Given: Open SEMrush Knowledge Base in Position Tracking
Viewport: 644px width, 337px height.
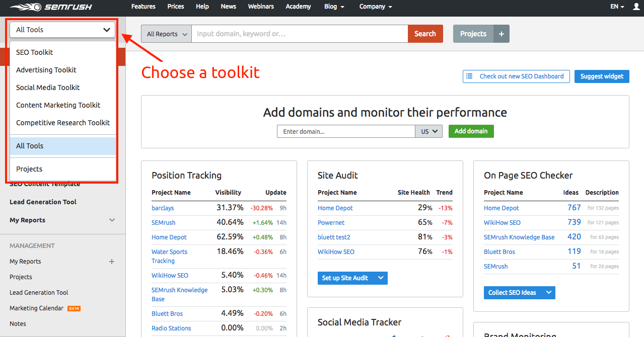Looking at the screenshot, I should [x=179, y=295].
